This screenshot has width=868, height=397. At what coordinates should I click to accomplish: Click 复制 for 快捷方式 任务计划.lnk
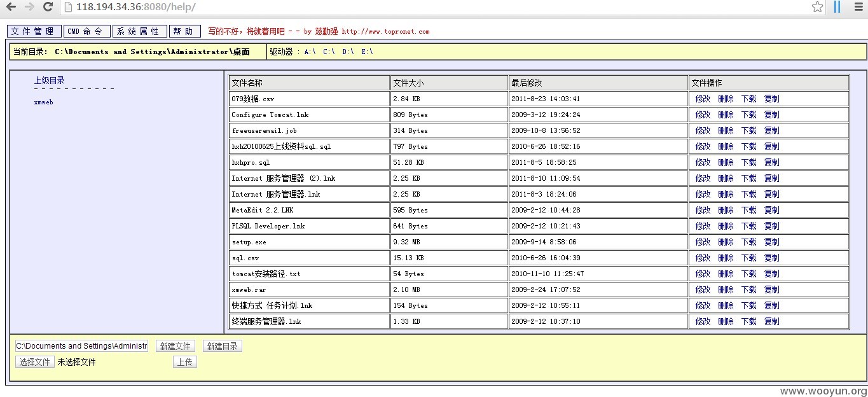[771, 305]
